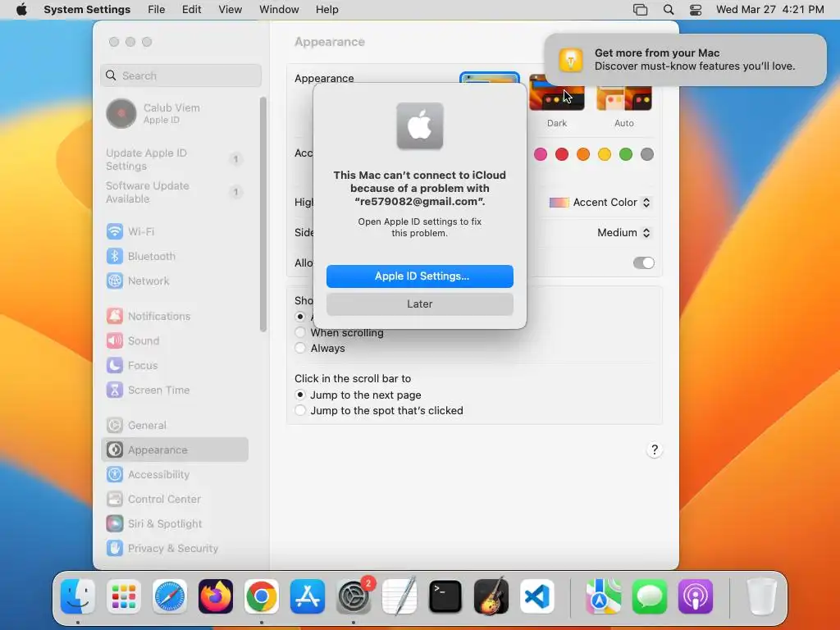Open the Help menu
The image size is (840, 630).
pos(326,10)
